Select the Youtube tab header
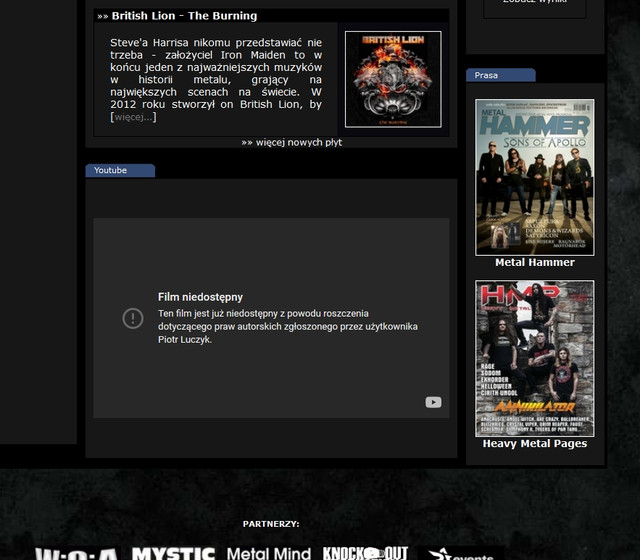 (x=120, y=171)
